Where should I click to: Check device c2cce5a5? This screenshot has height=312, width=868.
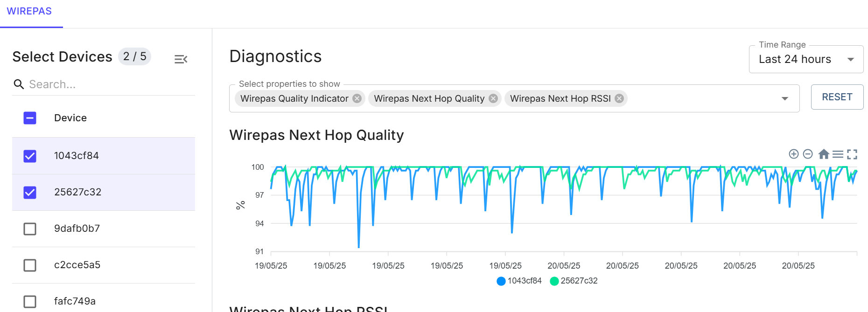point(30,265)
